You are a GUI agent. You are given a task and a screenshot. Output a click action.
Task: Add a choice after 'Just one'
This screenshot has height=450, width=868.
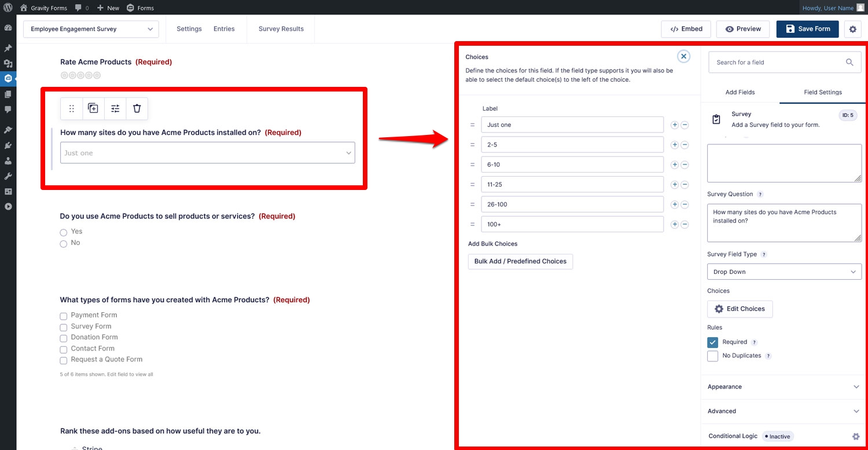coord(674,125)
